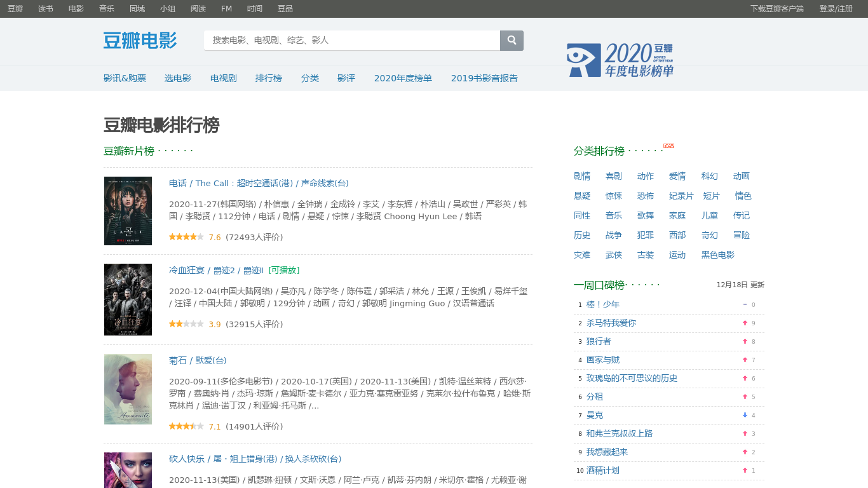Select the 战争 category
This screenshot has width=868, height=488.
614,235
